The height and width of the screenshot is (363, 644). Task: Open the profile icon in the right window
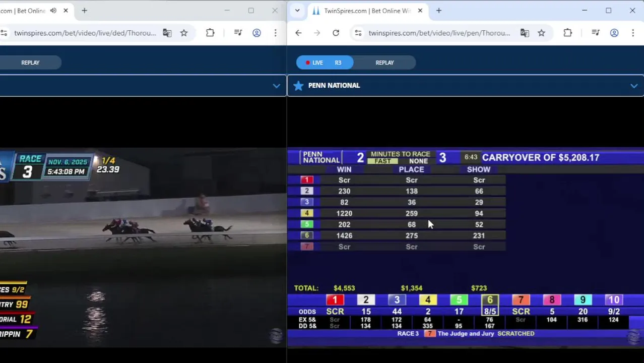click(x=614, y=33)
